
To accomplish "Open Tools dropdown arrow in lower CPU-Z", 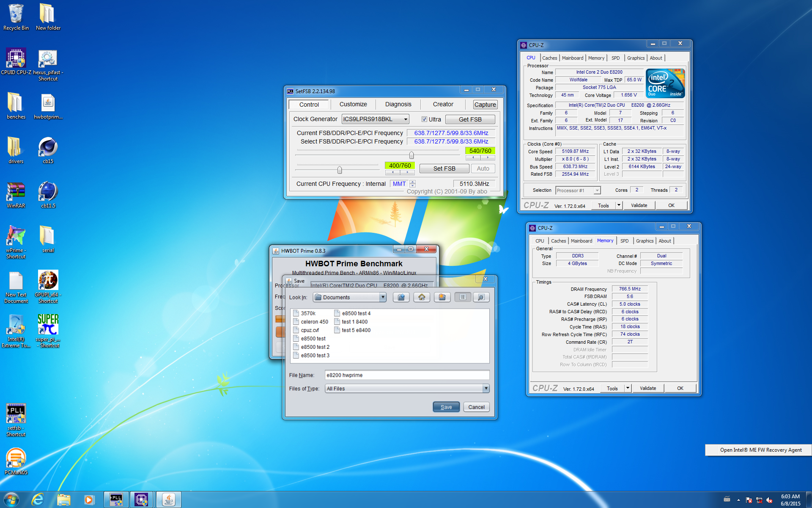I will pos(628,388).
